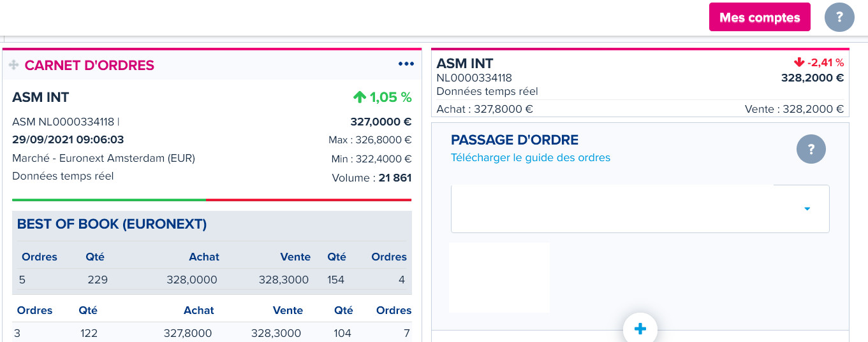Image resolution: width=868 pixels, height=342 pixels.
Task: Click the Achat column header in Best of Book
Action: pyautogui.click(x=203, y=257)
